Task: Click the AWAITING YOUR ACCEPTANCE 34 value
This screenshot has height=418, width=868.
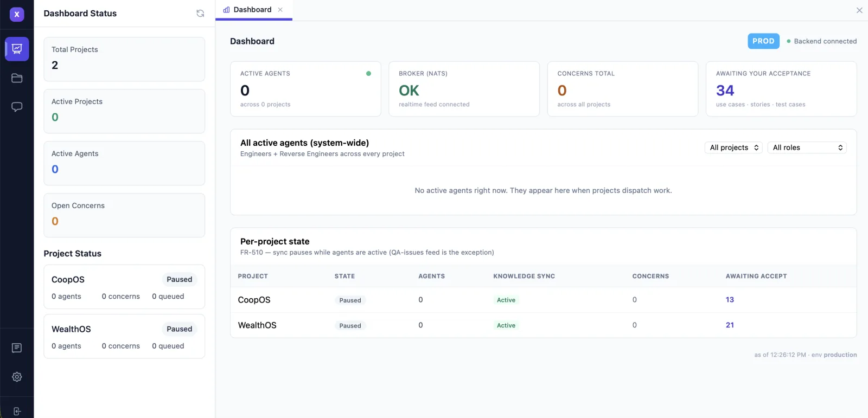Action: coord(725,91)
